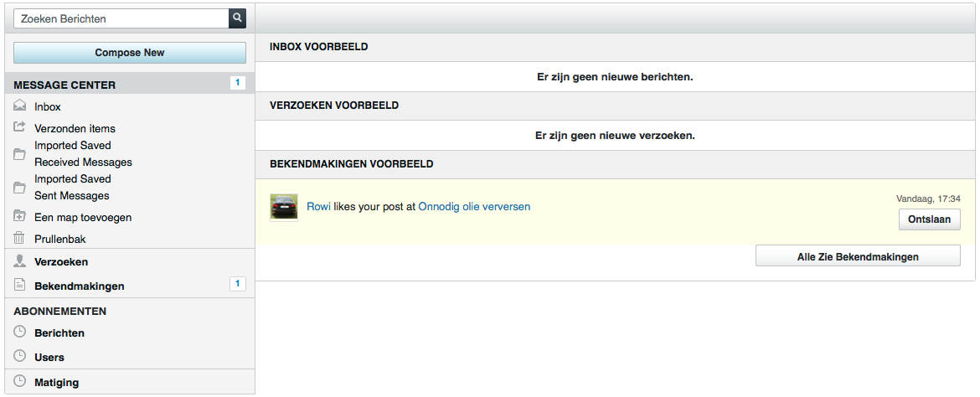
Task: Open Imported Saved Sent Messages folder
Action: 72,188
